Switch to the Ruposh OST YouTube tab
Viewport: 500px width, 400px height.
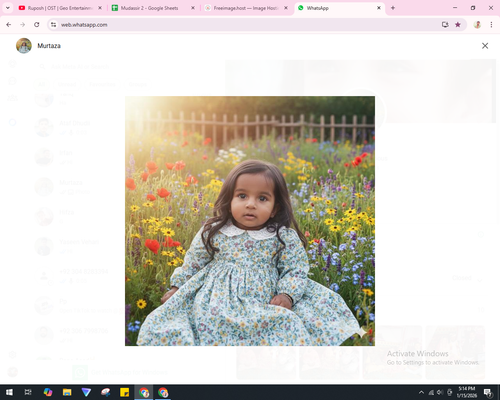pos(60,8)
